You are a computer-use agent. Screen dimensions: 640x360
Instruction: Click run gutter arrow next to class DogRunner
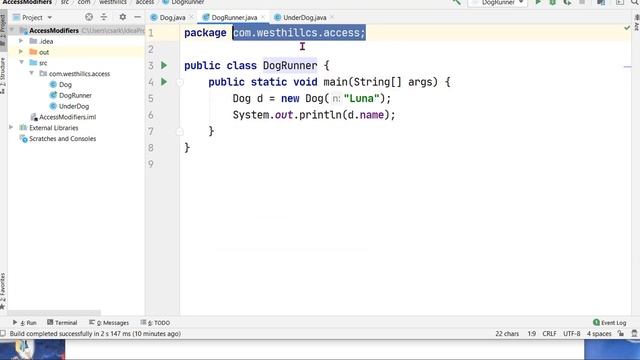(x=164, y=65)
